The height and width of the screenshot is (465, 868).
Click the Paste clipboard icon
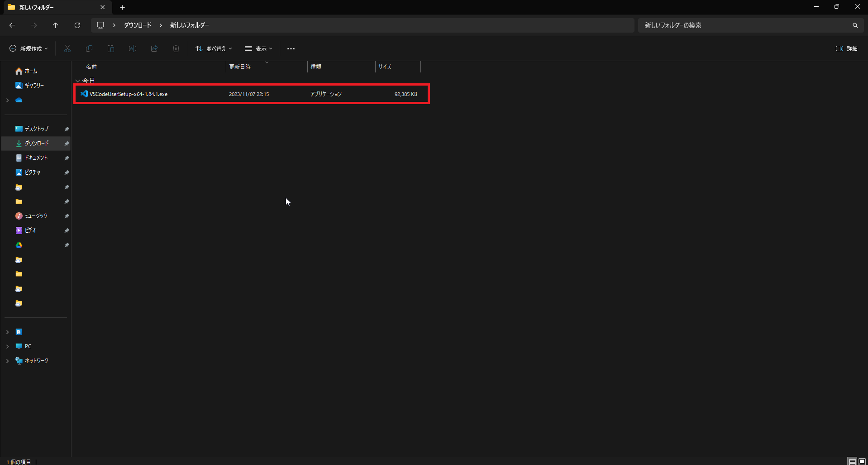click(111, 48)
